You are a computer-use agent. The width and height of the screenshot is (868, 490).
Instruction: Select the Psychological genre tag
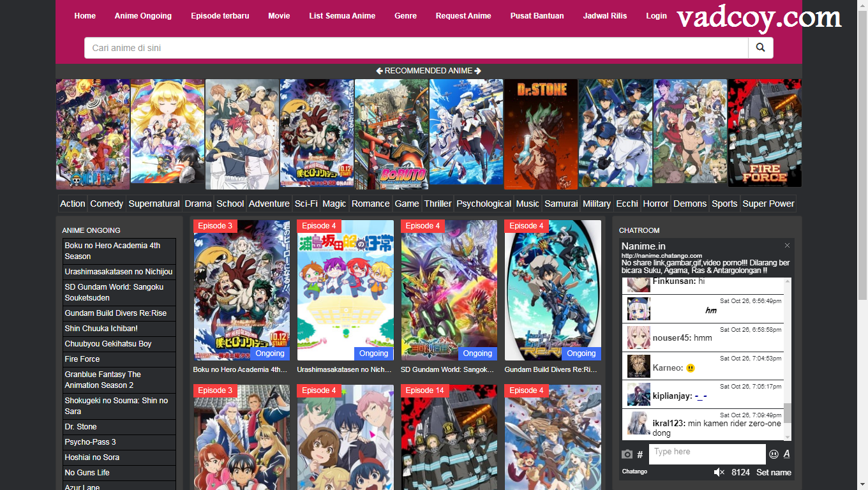click(484, 204)
